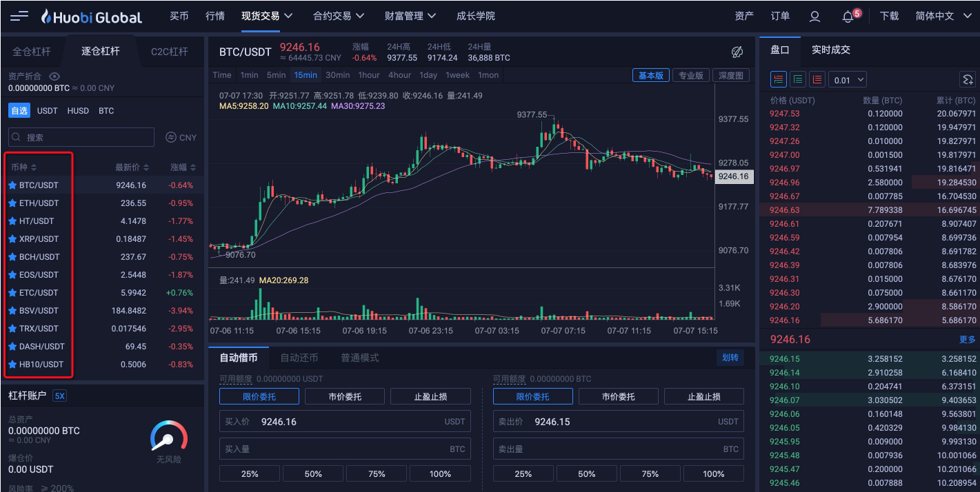The image size is (980, 492).
Task: Click ask price 9247.53 in order book
Action: (785, 114)
